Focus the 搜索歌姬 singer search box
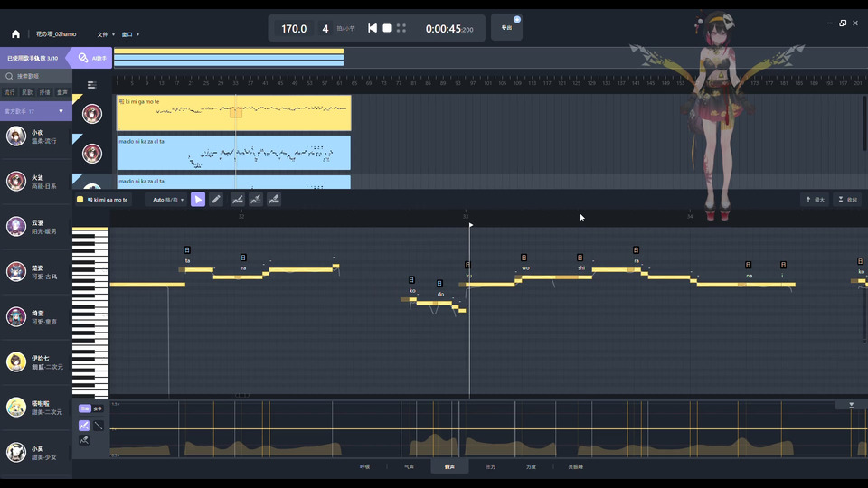The width and height of the screenshot is (868, 488). 36,76
